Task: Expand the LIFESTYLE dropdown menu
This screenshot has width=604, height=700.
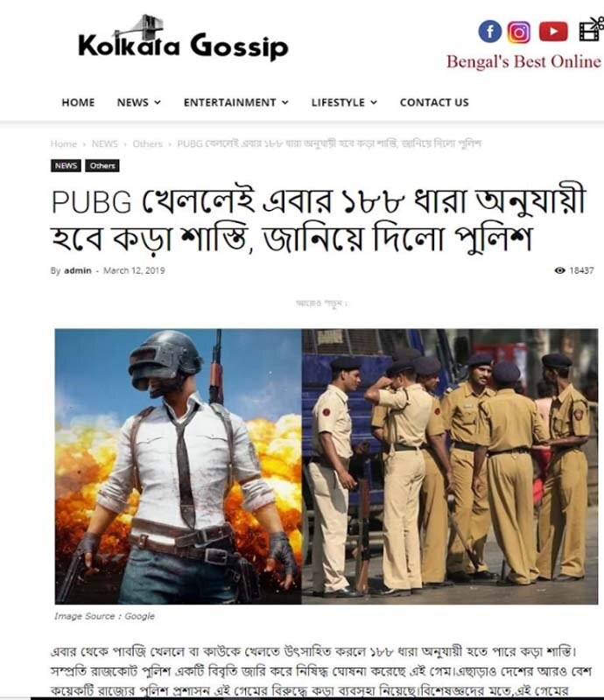Action: pos(344,102)
